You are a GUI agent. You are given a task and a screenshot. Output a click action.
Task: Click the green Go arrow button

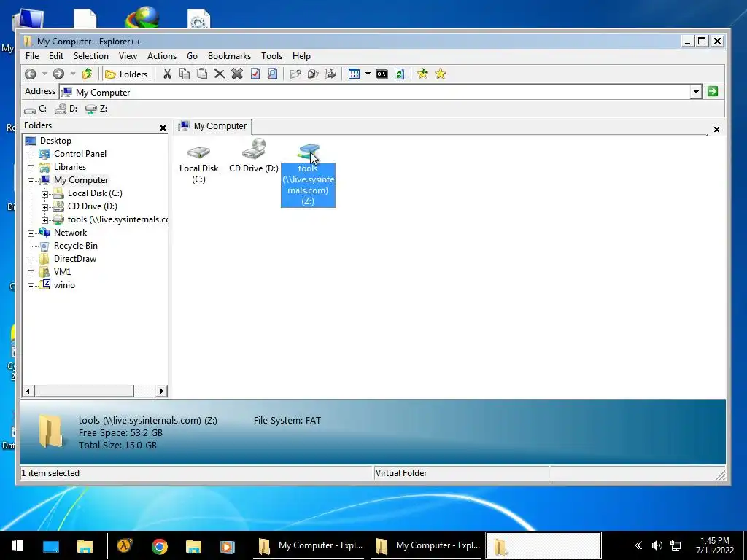point(713,91)
